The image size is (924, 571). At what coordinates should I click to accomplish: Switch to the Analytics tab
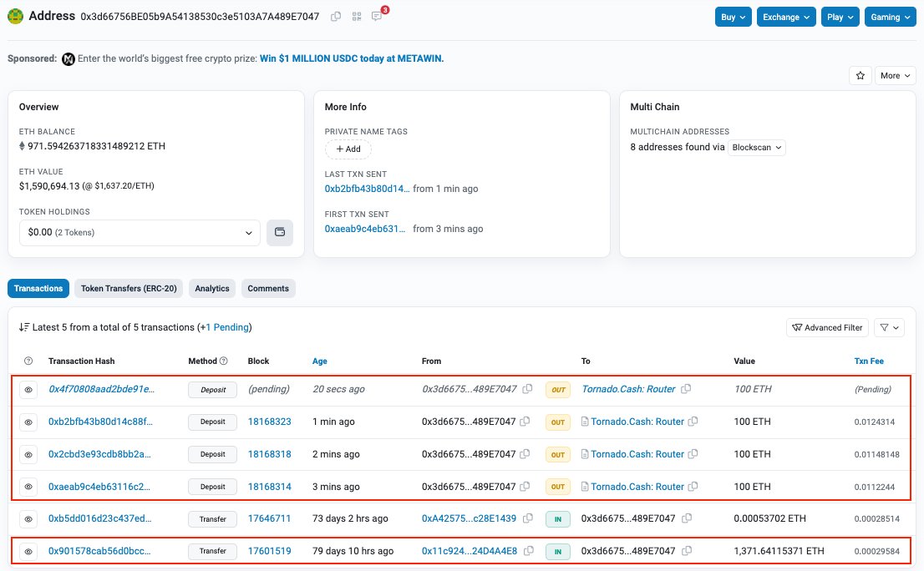pos(212,289)
